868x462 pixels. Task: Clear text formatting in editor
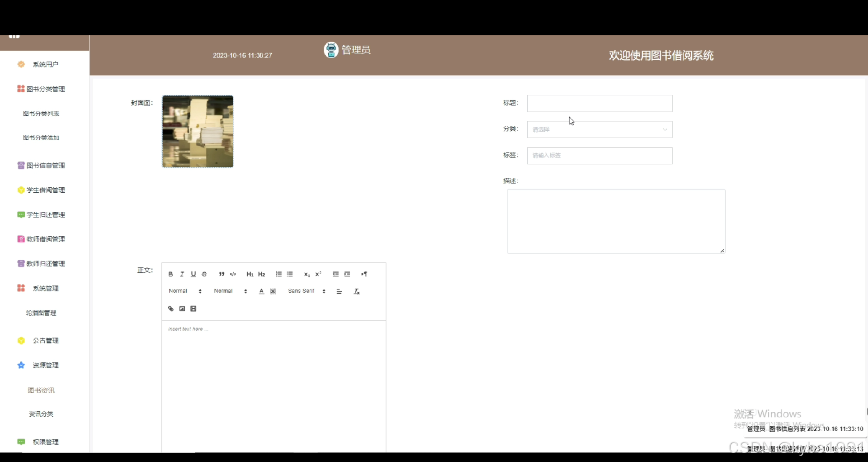357,291
